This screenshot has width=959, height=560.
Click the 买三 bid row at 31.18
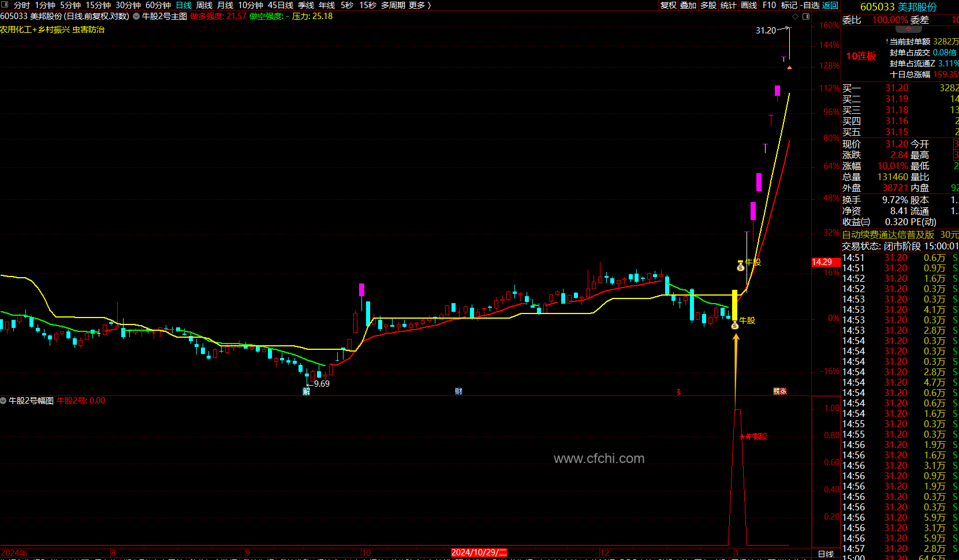pyautogui.click(x=900, y=110)
